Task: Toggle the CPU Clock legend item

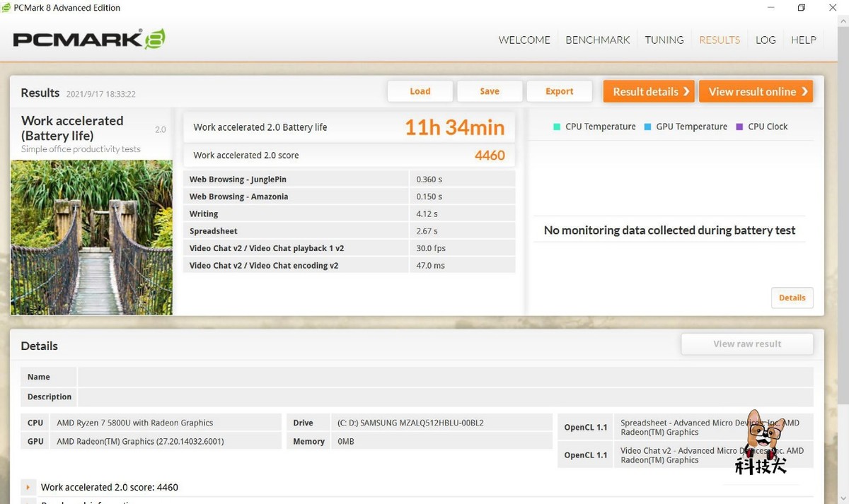Action: click(x=767, y=127)
